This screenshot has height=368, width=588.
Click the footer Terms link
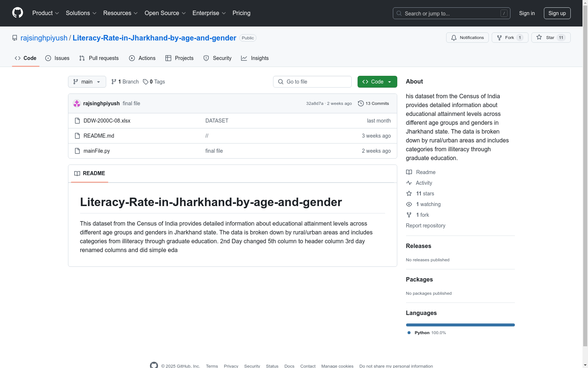click(x=212, y=366)
